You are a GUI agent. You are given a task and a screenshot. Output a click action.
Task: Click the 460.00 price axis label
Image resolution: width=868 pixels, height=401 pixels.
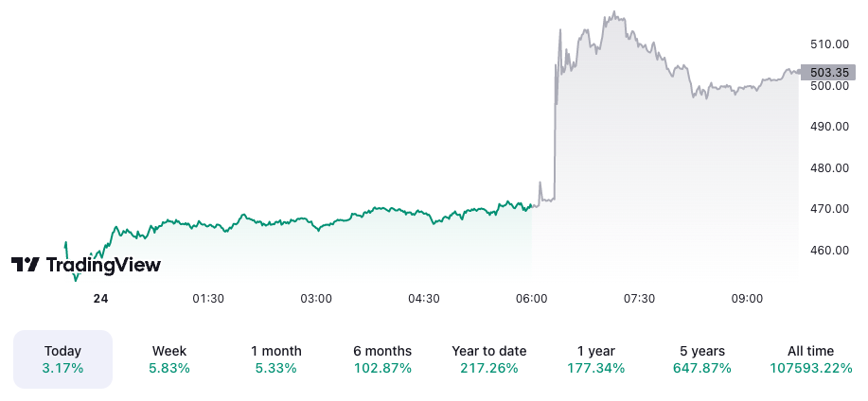827,251
